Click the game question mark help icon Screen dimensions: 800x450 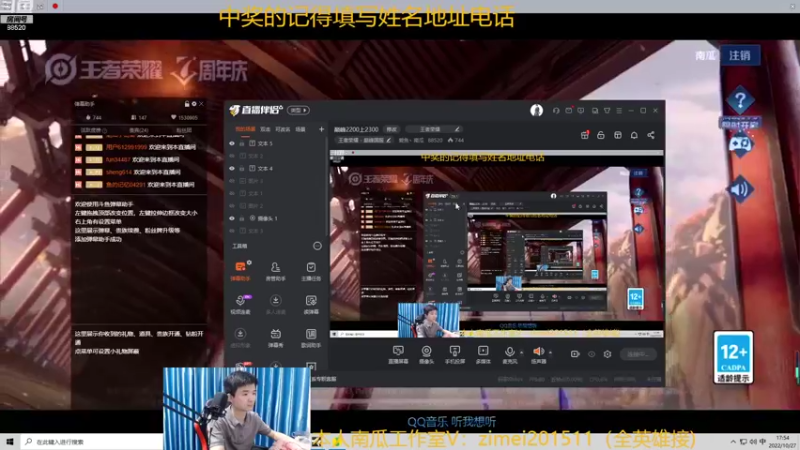coord(740,101)
